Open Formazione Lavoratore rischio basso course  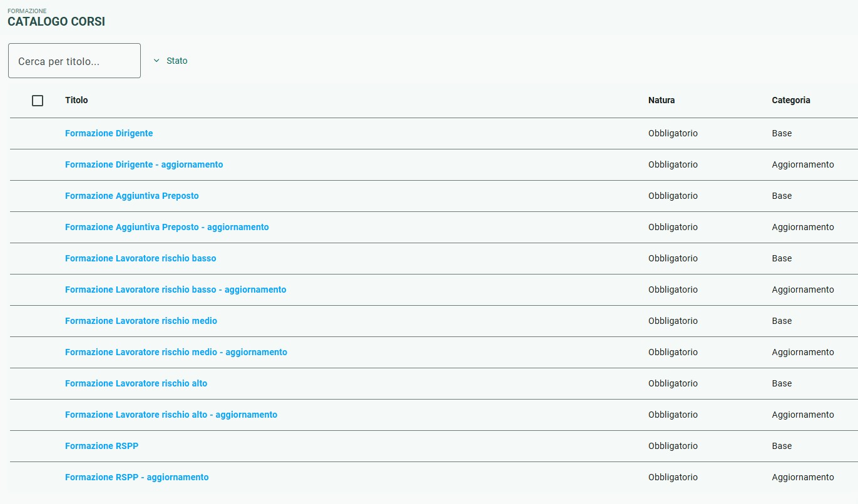tap(141, 258)
